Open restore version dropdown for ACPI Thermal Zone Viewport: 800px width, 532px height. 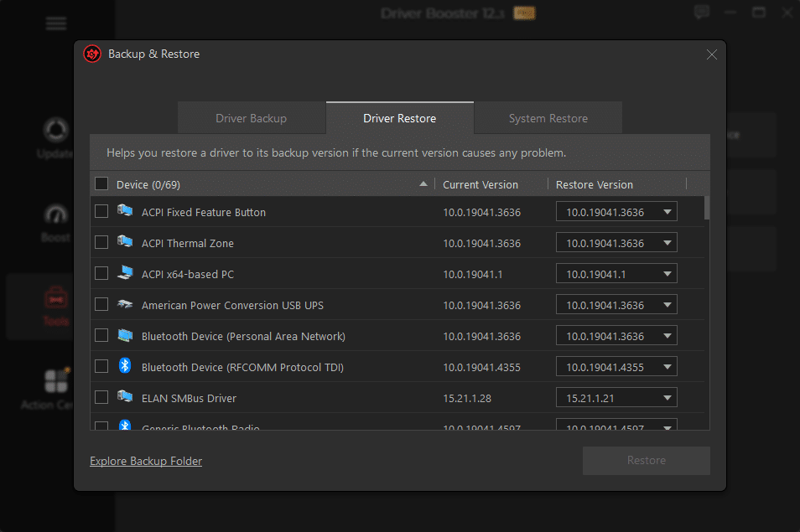click(616, 243)
